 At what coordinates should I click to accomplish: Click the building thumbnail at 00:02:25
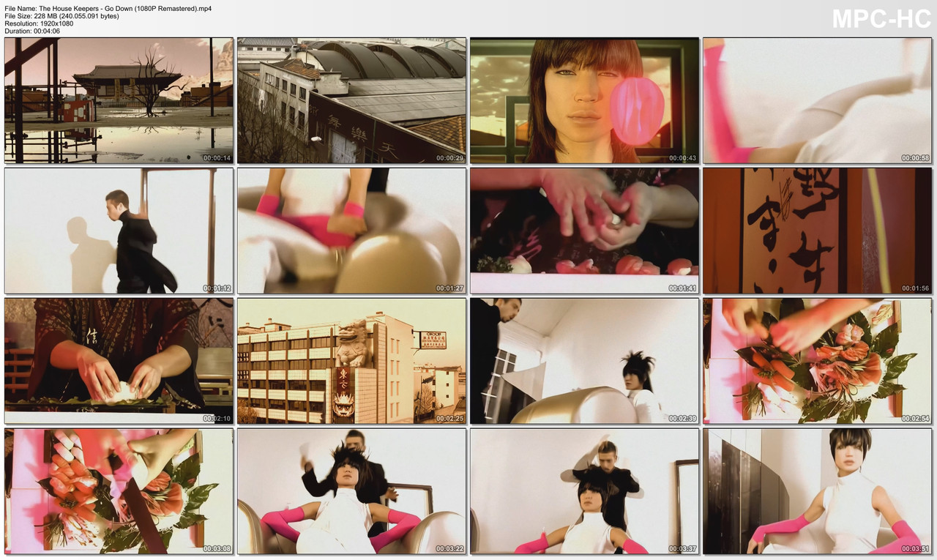[351, 361]
